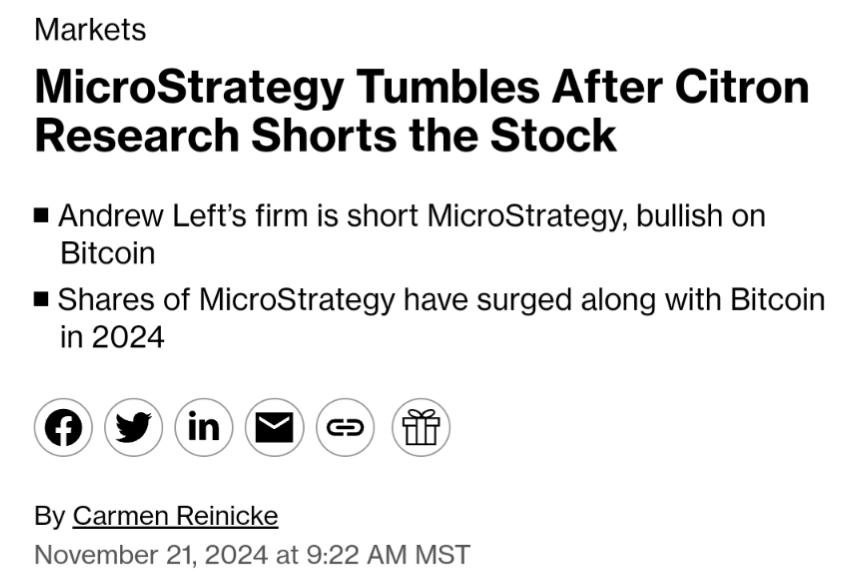Share the article on Facebook
Screen dimensions: 863x580
(x=63, y=427)
